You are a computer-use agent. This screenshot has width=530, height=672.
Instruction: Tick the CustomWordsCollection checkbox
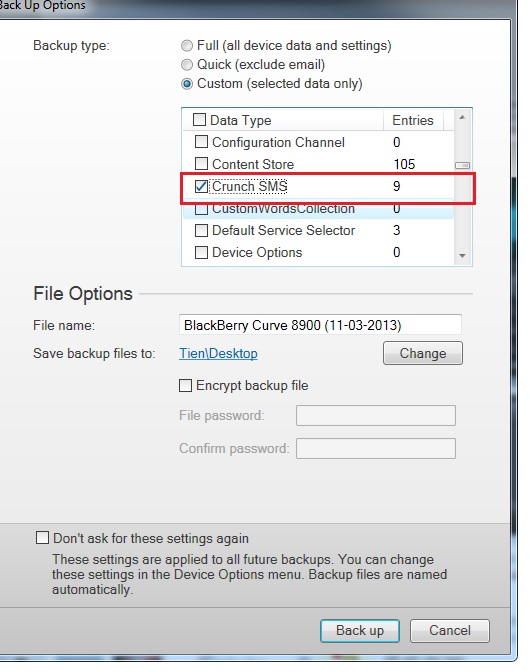[201, 209]
